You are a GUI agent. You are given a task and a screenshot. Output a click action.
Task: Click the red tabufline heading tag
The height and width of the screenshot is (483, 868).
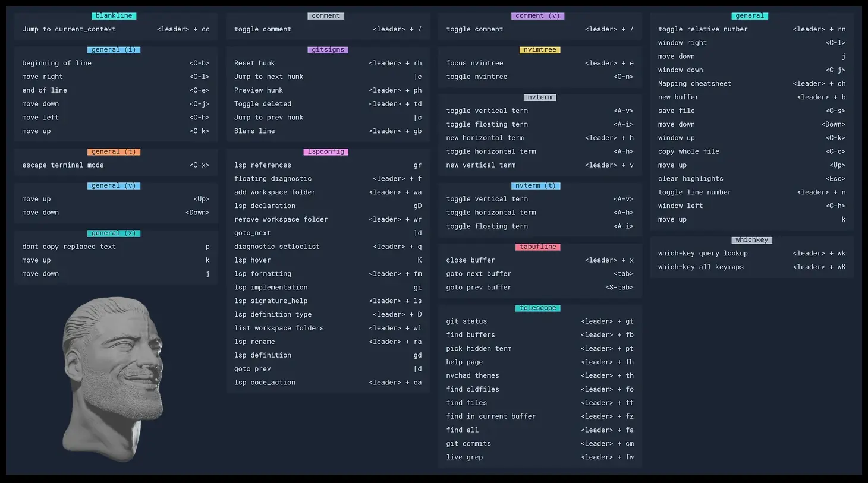click(537, 247)
